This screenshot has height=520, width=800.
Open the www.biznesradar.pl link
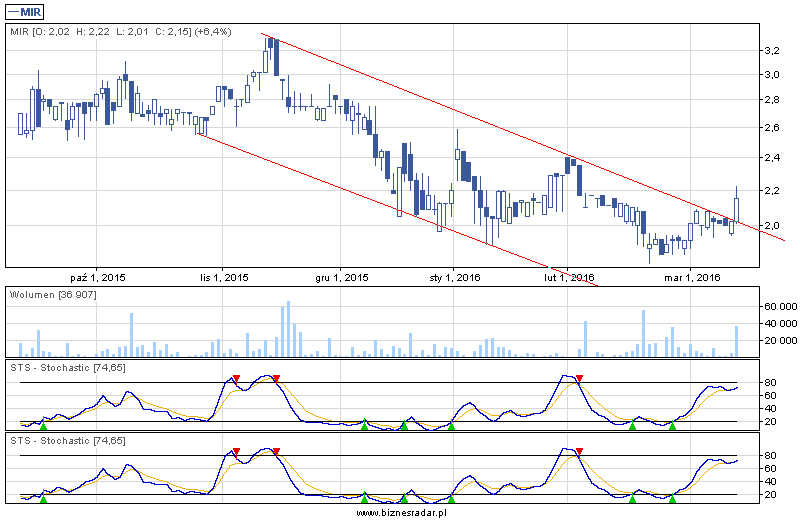click(400, 512)
